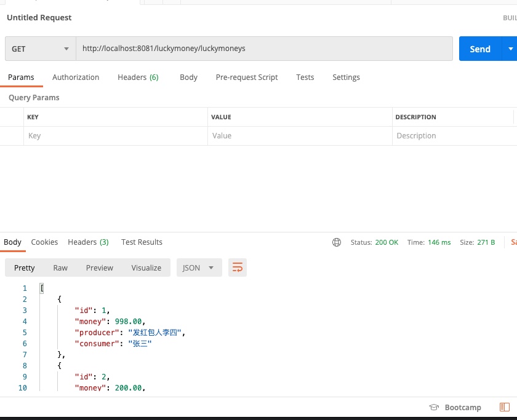Viewport: 517px width, 420px height.
Task: Choose the Visualize response view
Action: point(146,267)
